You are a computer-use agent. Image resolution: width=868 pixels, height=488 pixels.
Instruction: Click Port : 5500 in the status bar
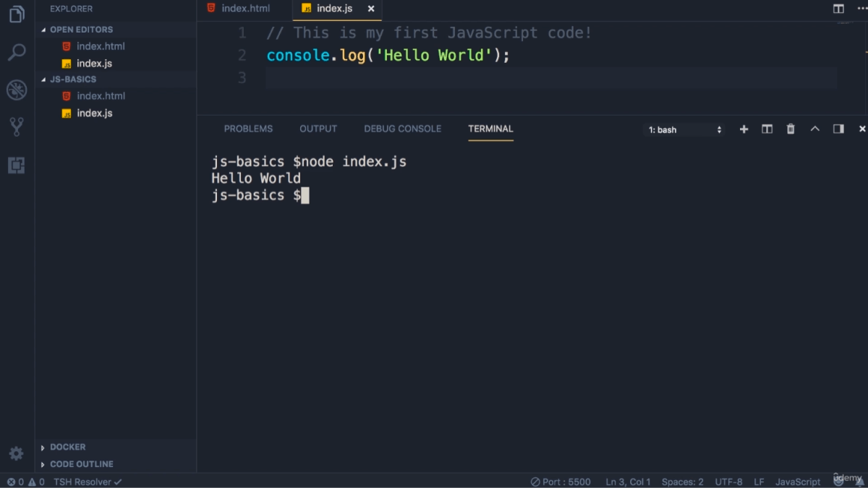(561, 481)
